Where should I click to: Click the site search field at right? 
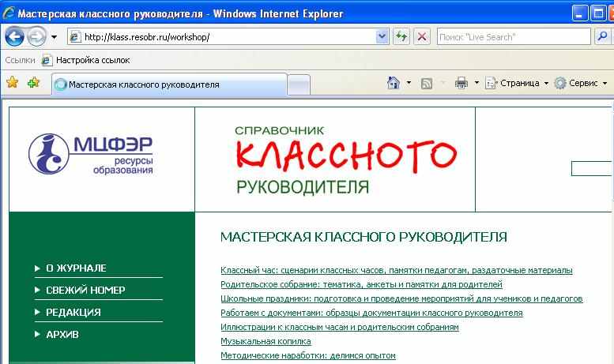[592, 168]
